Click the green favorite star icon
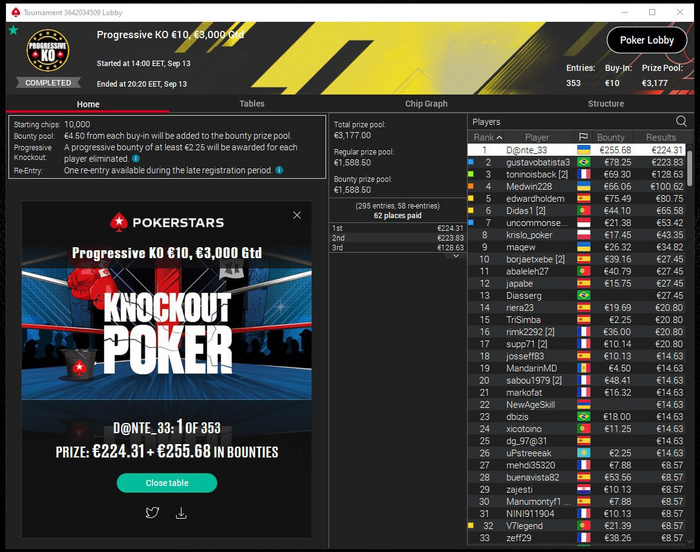Image resolution: width=700 pixels, height=552 pixels. 13,30
